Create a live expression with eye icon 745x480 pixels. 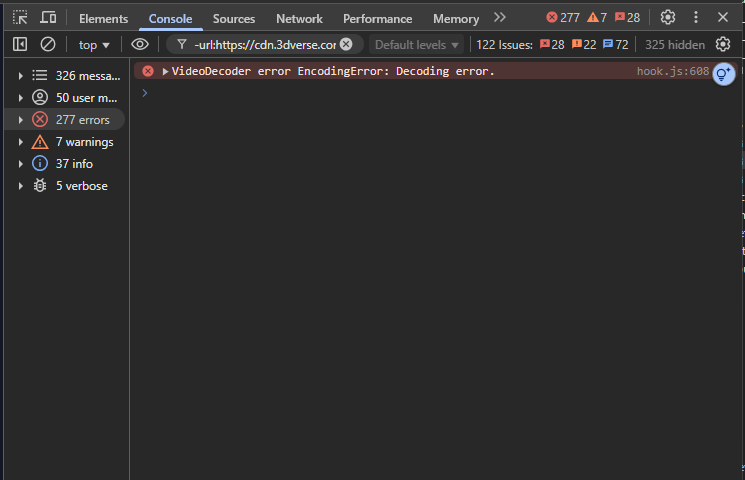pyautogui.click(x=140, y=44)
